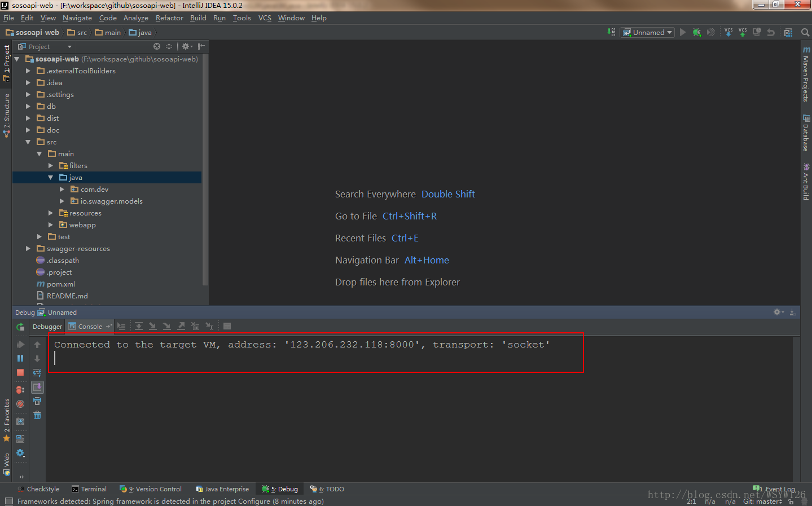Pause the program in Debug panel

20,358
